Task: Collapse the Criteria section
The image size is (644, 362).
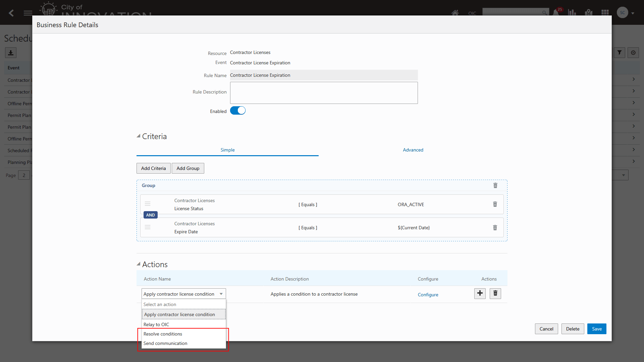Action: click(x=139, y=135)
